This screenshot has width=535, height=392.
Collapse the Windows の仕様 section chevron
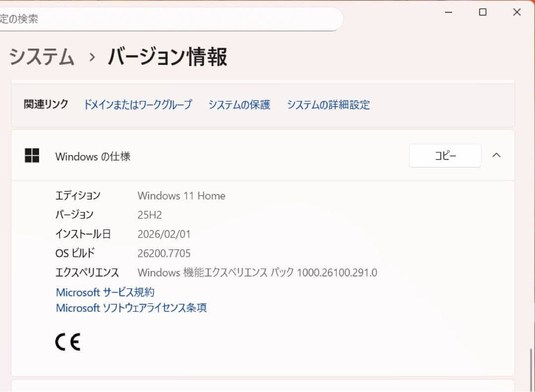(496, 155)
